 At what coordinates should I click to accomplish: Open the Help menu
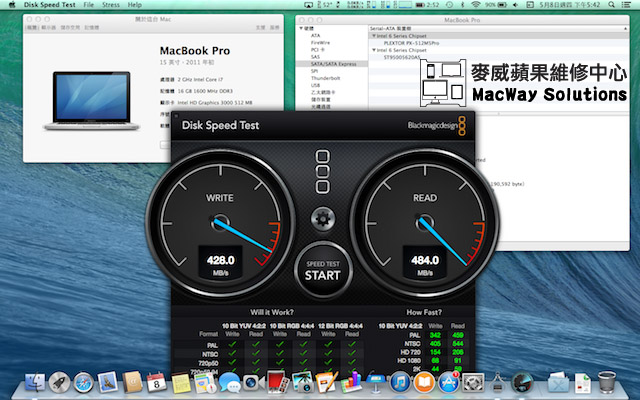[x=134, y=5]
